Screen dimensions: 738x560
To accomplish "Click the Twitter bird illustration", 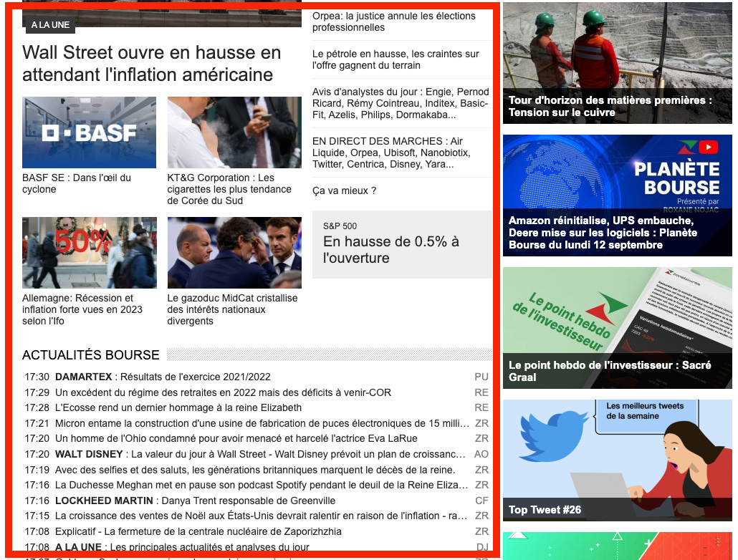I will (552, 436).
